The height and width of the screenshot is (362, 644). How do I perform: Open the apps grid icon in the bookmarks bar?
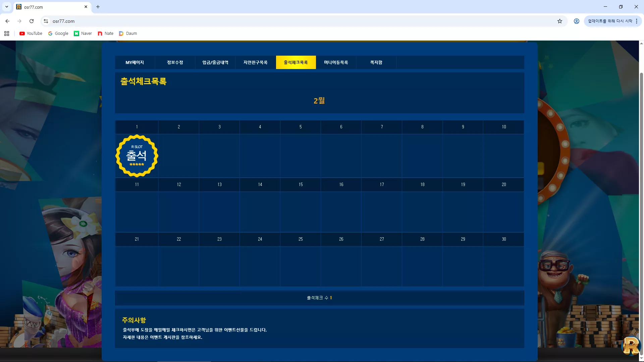(7, 34)
